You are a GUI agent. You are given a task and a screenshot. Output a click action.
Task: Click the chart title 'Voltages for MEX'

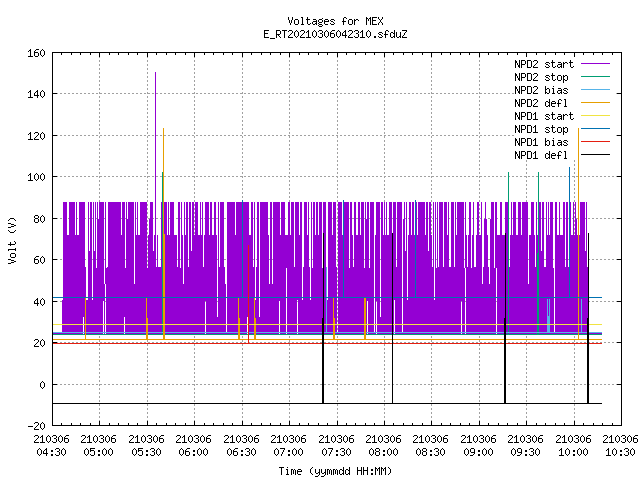coord(335,21)
